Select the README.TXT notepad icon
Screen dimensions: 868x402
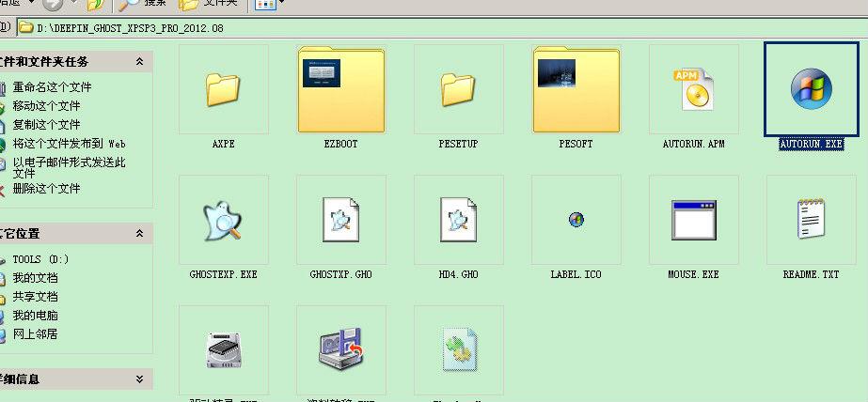click(x=810, y=220)
